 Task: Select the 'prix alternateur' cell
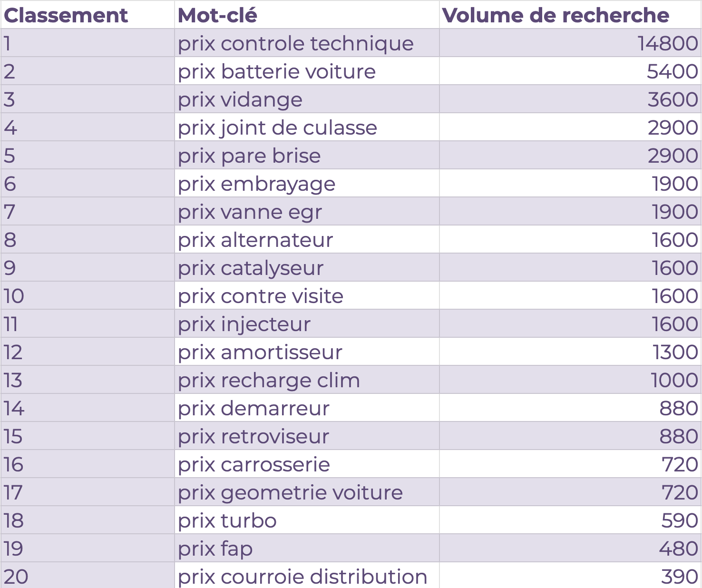pos(255,240)
